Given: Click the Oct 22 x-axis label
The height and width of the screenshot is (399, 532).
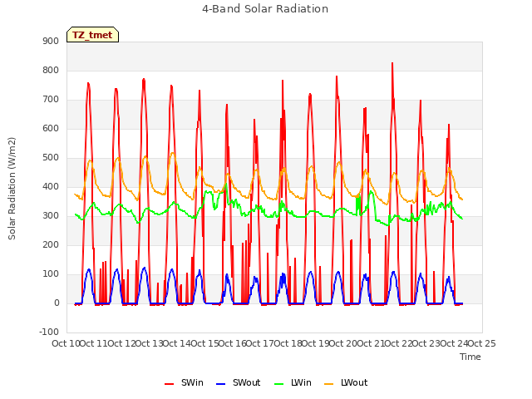Looking at the screenshot, I should [398, 343].
